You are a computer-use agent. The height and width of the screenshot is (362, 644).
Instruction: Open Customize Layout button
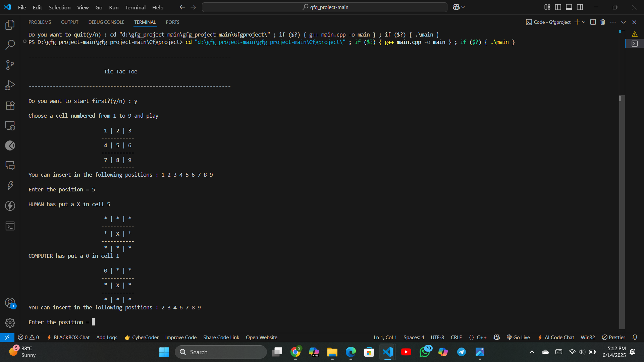[x=547, y=7]
